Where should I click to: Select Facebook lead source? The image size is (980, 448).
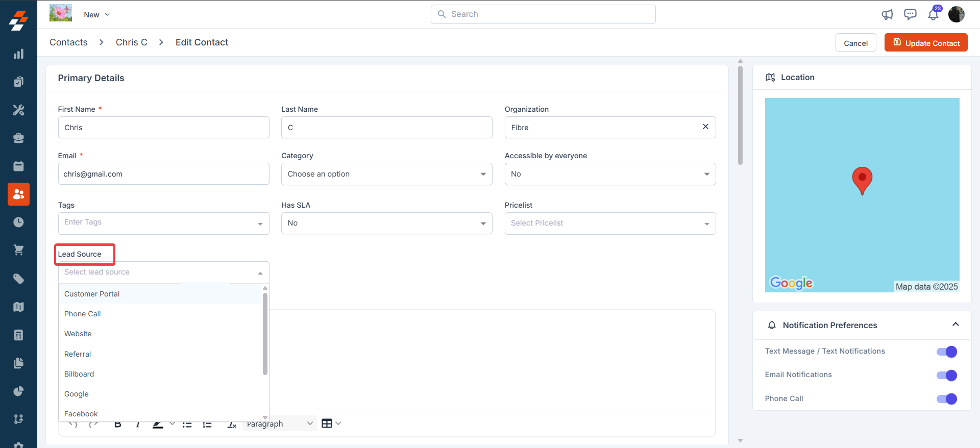(160, 414)
